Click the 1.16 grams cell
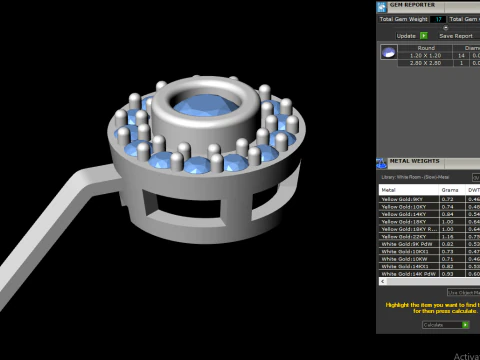This screenshot has width=480, height=360. [x=452, y=237]
